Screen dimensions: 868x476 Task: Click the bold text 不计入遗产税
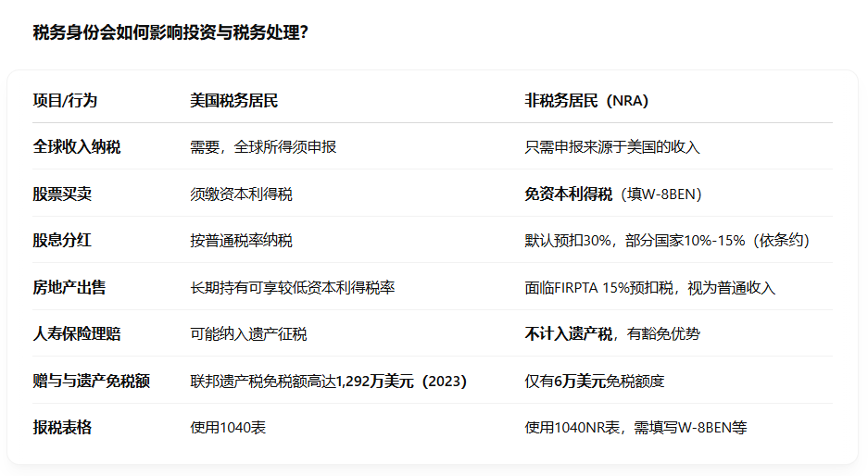click(568, 333)
